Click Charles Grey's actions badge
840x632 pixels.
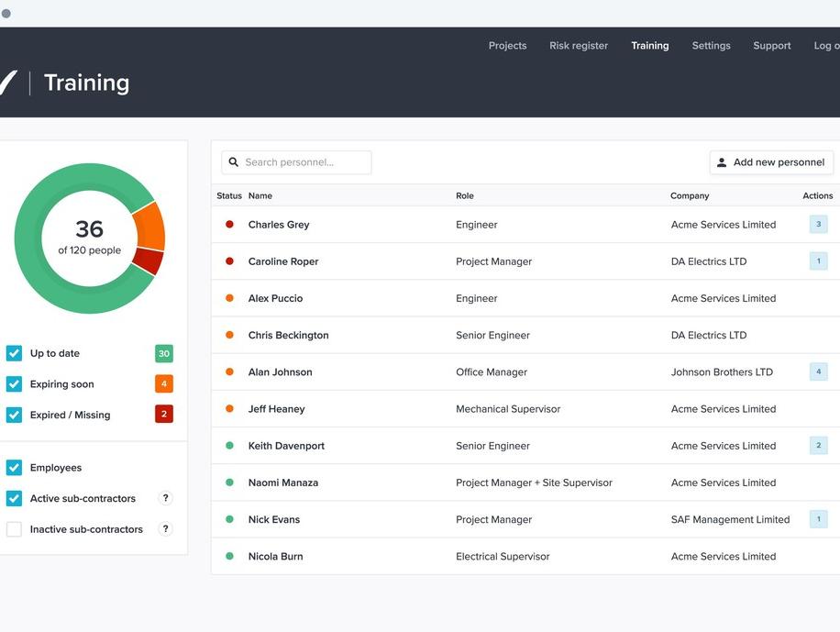818,224
